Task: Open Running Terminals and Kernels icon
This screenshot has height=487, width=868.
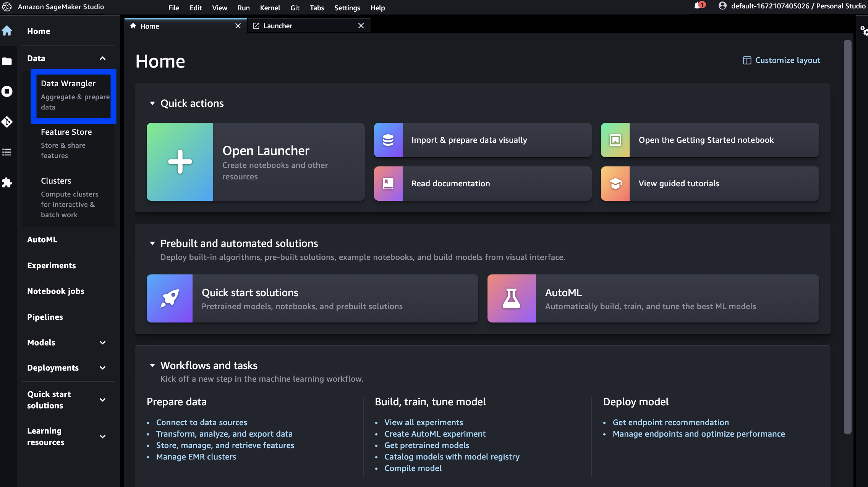Action: click(x=7, y=92)
